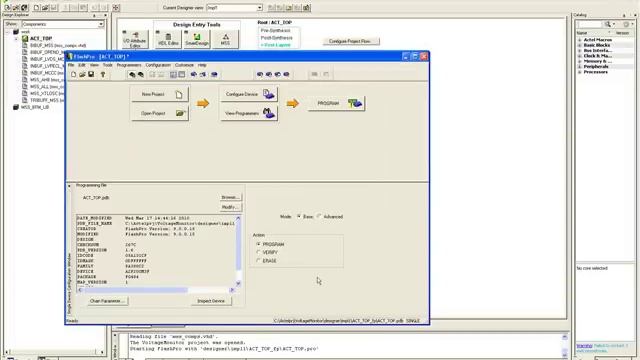Click the Catalog settings gear icon

626,24
